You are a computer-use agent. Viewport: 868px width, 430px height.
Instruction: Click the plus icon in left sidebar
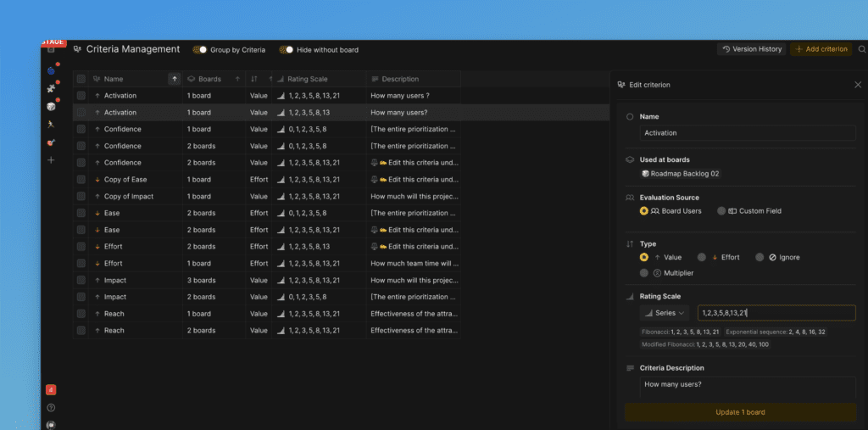point(51,159)
